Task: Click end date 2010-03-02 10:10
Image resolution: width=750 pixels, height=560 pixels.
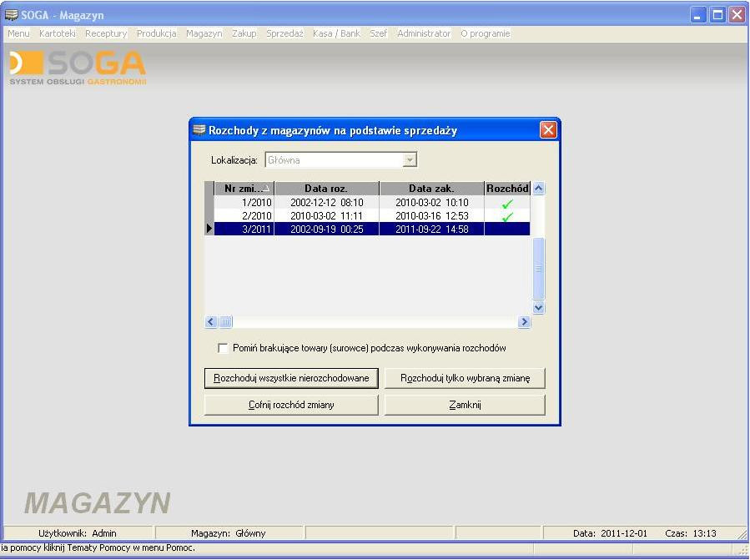Action: pyautogui.click(x=432, y=203)
